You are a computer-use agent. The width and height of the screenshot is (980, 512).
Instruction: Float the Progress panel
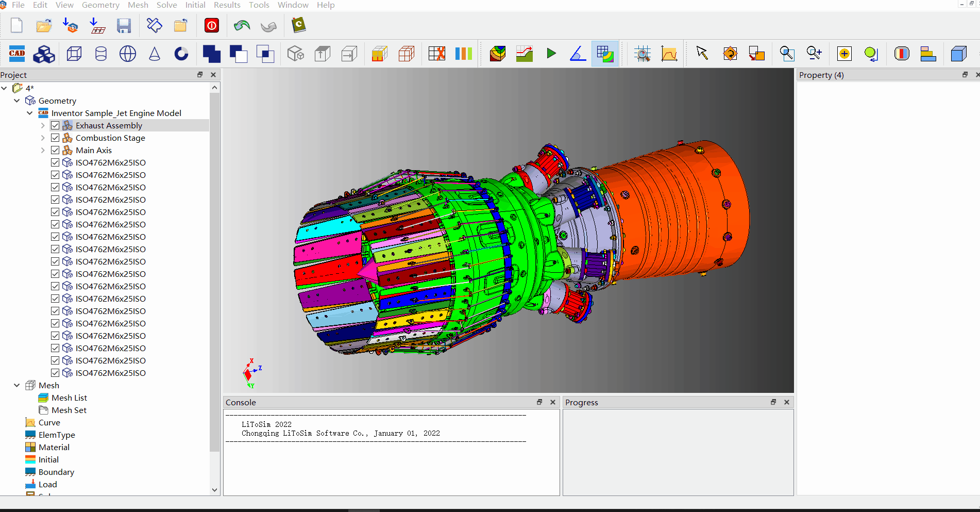coord(773,402)
